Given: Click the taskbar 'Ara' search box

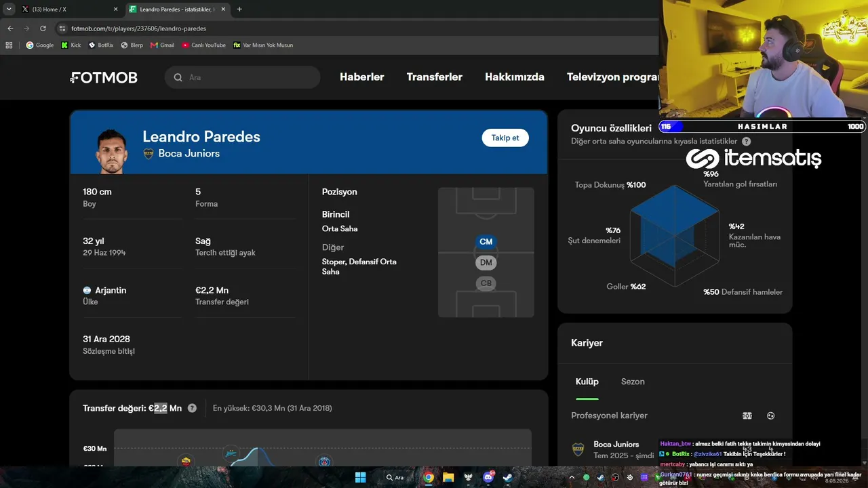Looking at the screenshot, I should coord(396,477).
